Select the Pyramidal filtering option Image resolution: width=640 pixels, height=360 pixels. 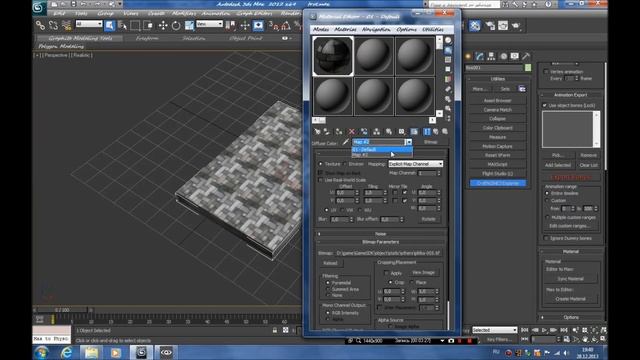pos(328,282)
